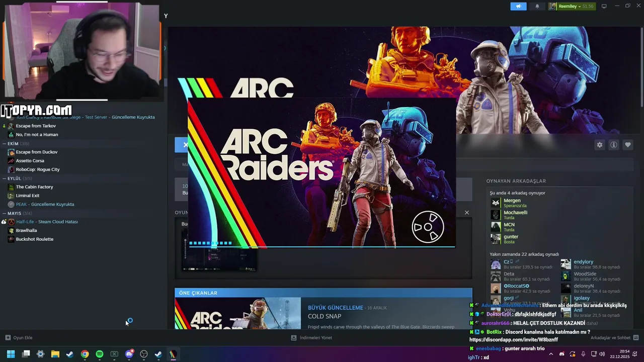Select Assetto Corsa in library
Viewport: 644px width, 362px height.
30,161
